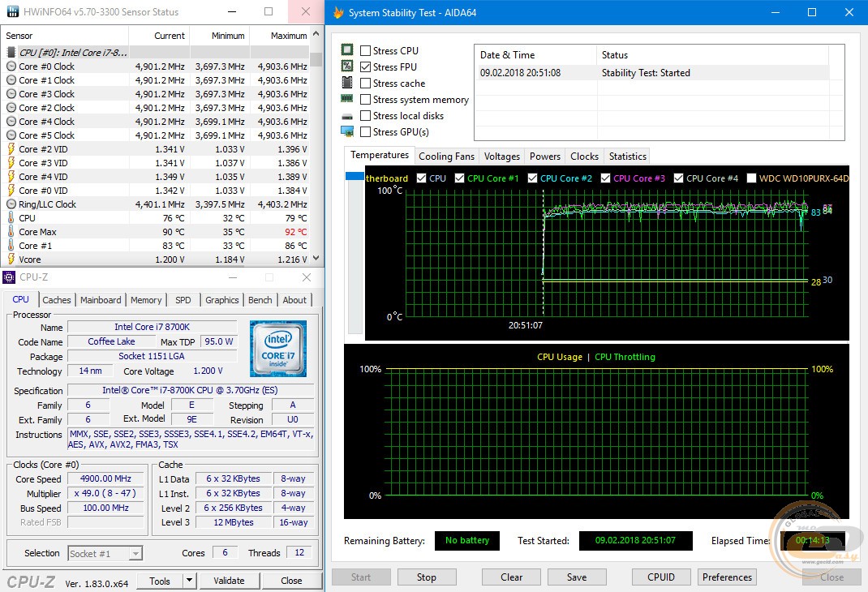Click the Save button in AIDA64
Image resolution: width=868 pixels, height=592 pixels.
coord(577,577)
